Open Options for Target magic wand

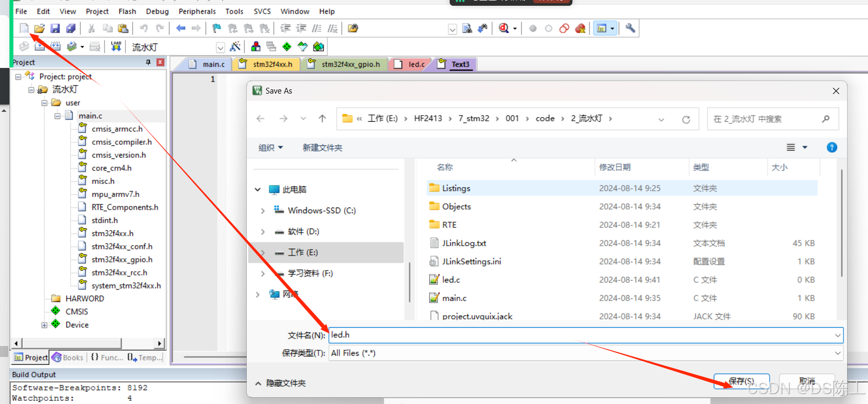tap(235, 47)
